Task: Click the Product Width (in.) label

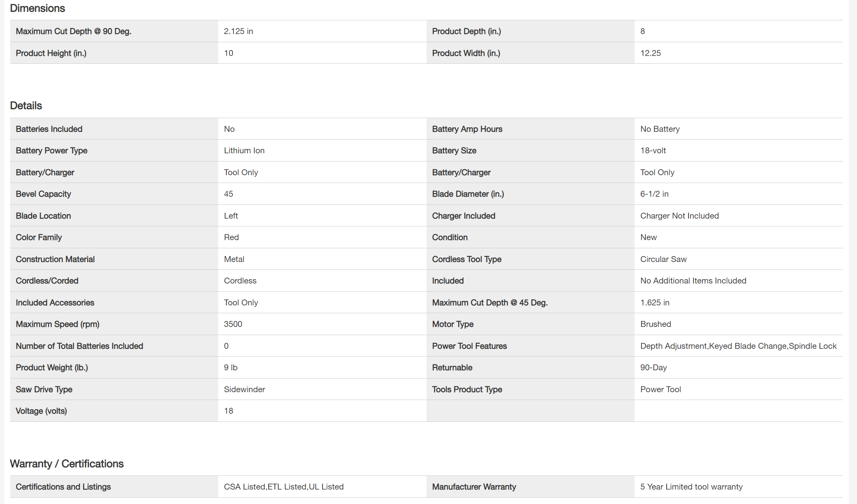Action: point(466,53)
